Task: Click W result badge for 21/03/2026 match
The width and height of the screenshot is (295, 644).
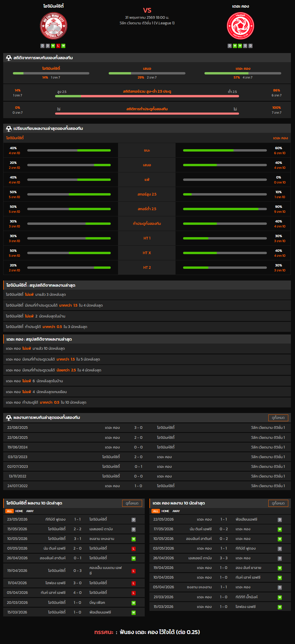Action: pos(280,597)
